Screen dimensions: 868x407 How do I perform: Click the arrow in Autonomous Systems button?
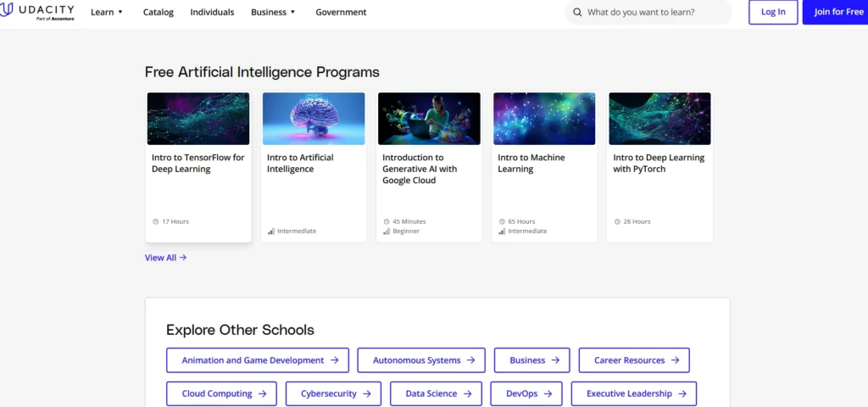470,360
